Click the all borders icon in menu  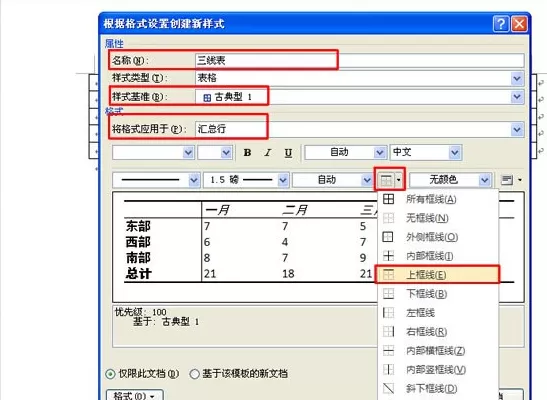[388, 199]
